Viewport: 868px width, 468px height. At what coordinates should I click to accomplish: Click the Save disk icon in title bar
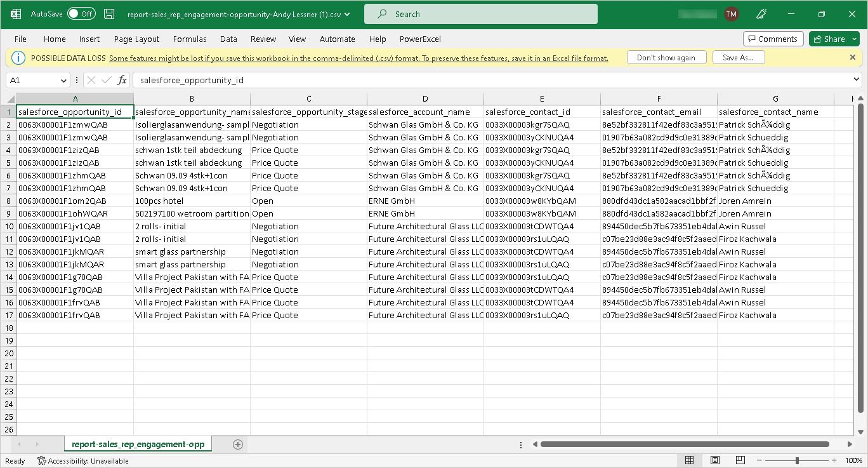click(x=109, y=14)
